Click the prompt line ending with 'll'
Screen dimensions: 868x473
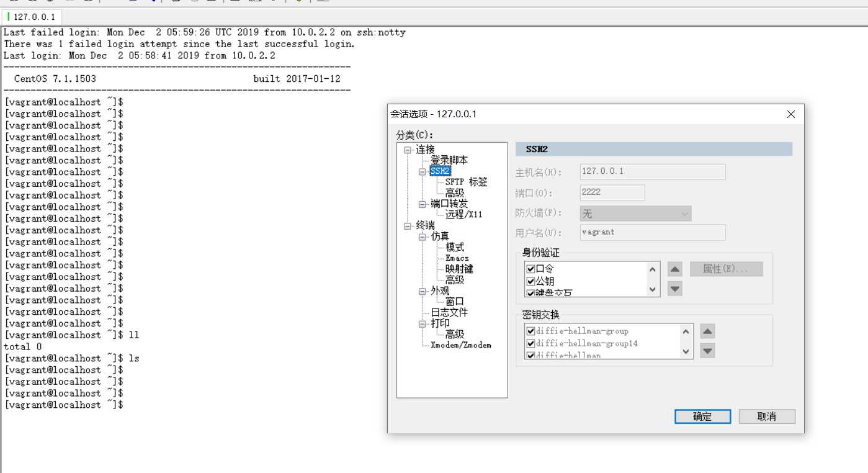71,335
